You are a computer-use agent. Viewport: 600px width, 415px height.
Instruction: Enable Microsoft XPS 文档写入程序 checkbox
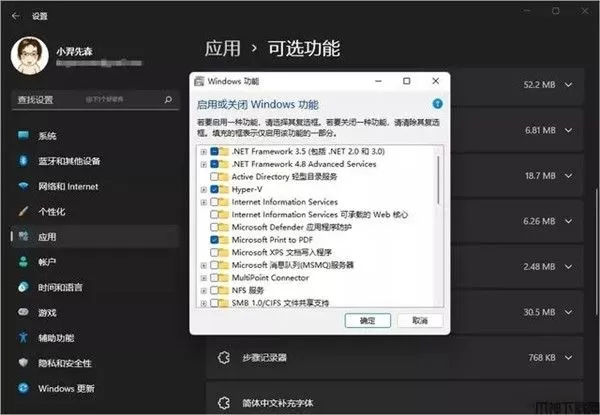[214, 252]
